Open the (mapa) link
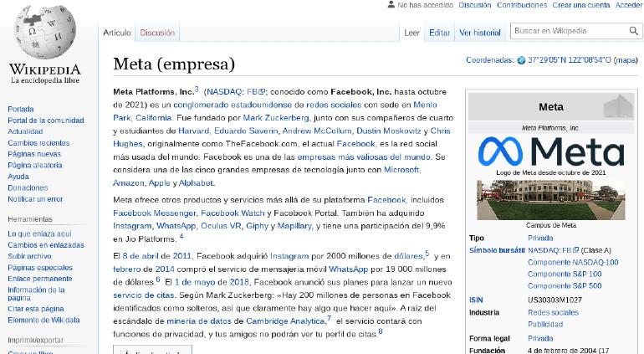 (626, 60)
